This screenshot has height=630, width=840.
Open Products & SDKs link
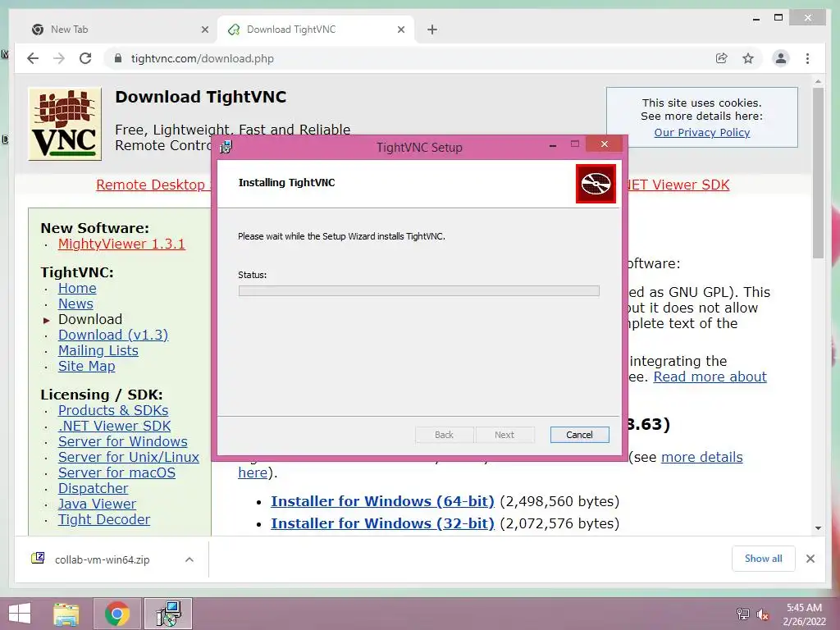(113, 410)
